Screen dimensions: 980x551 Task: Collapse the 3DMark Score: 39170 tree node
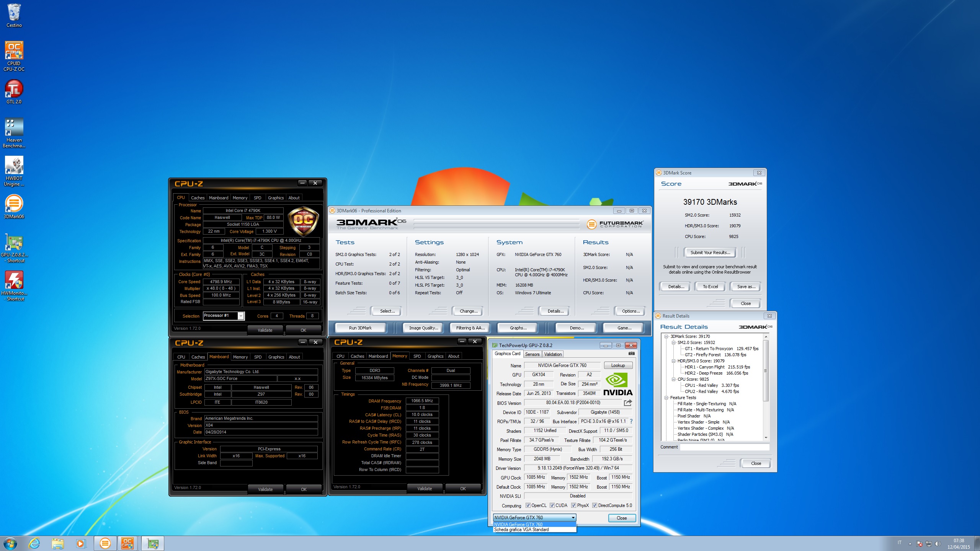click(666, 337)
